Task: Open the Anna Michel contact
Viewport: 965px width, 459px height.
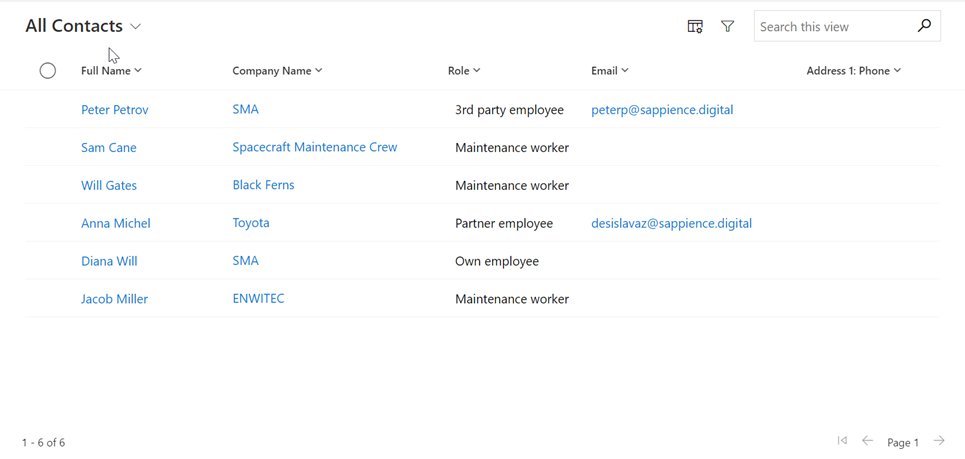Action: point(116,223)
